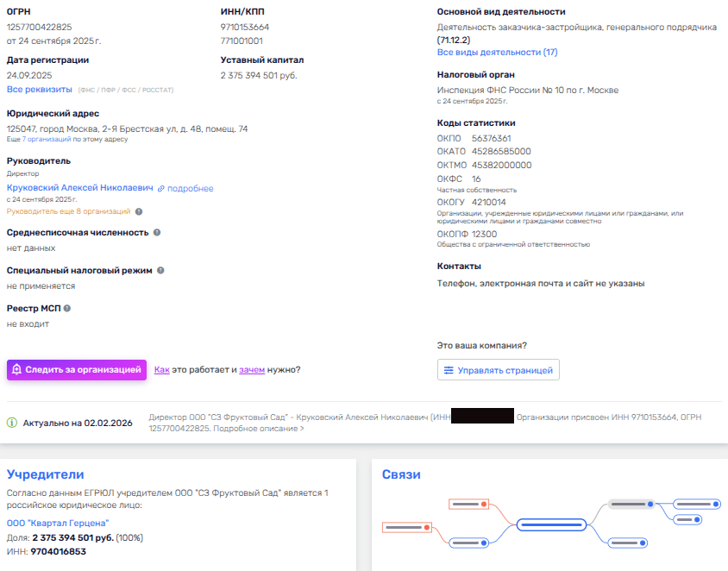Click sliders icon on Управлять страницей button

click(x=449, y=371)
